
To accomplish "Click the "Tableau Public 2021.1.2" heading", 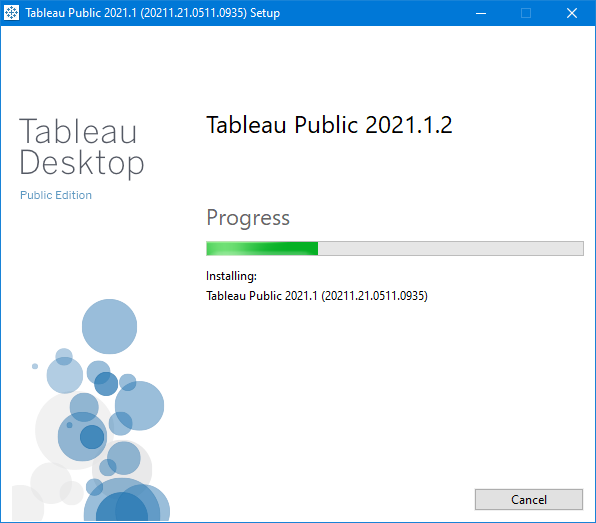I will [x=329, y=125].
